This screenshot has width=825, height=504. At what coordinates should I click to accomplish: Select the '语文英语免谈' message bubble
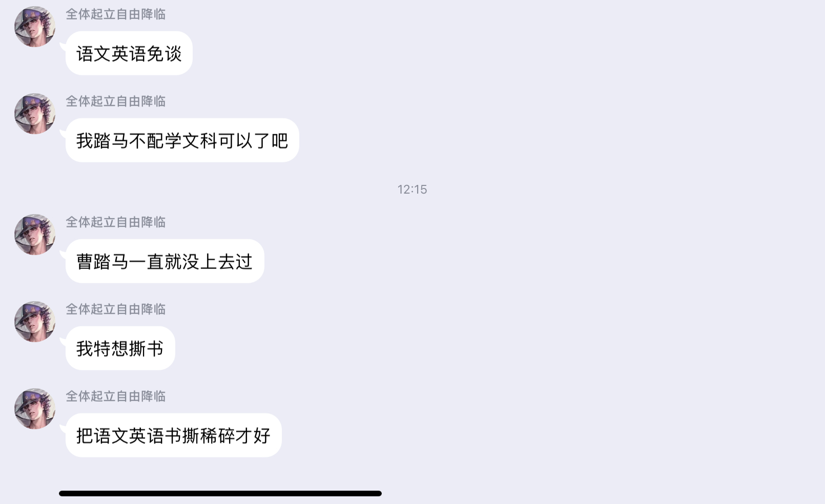click(129, 53)
